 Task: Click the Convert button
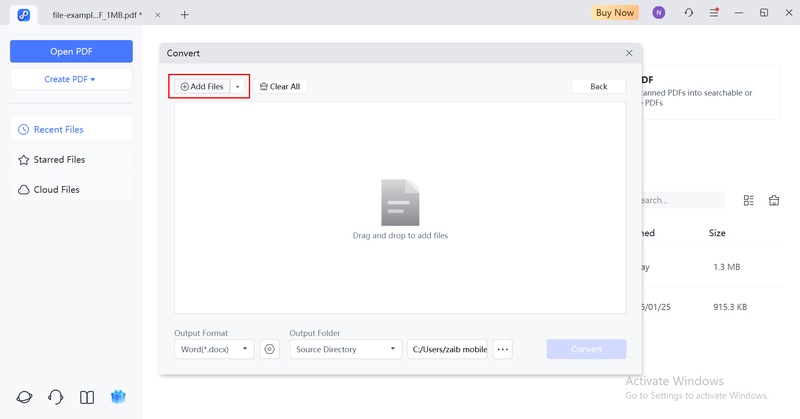pos(586,349)
